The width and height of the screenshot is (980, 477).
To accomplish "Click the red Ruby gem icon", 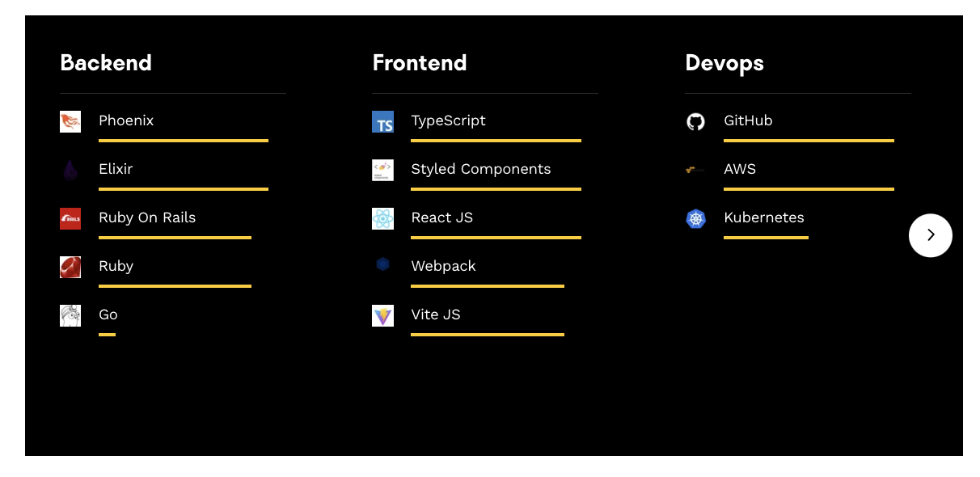I will 70,268.
